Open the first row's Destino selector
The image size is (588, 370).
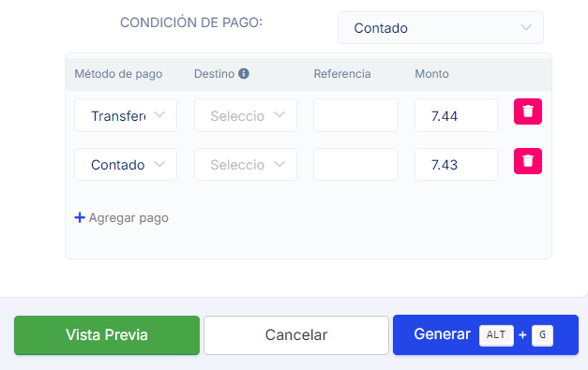coord(246,115)
